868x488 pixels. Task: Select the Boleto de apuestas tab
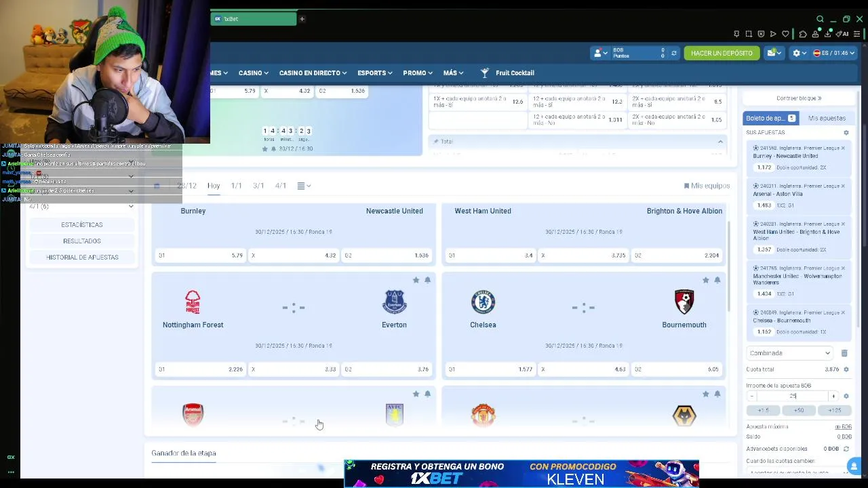pos(770,118)
